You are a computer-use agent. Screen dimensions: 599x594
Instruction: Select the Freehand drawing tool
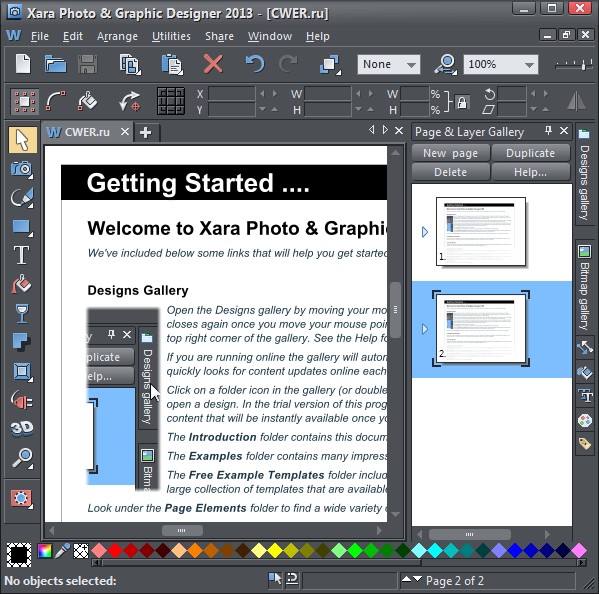coord(22,197)
